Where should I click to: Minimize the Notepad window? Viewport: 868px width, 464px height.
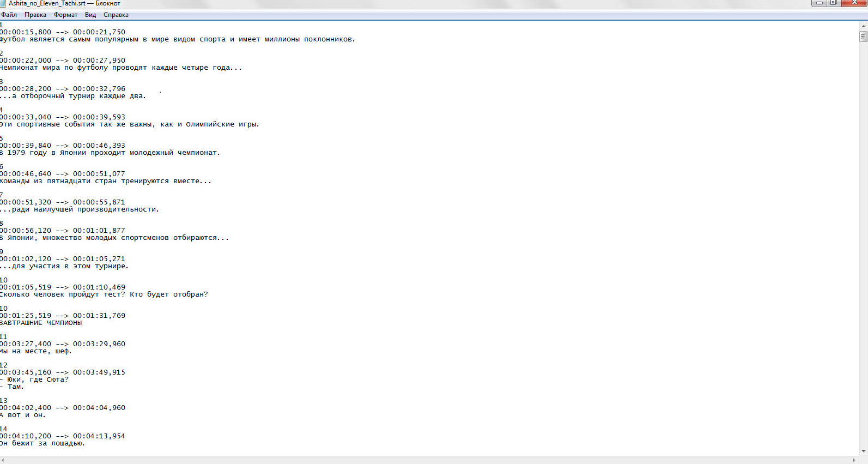819,3
